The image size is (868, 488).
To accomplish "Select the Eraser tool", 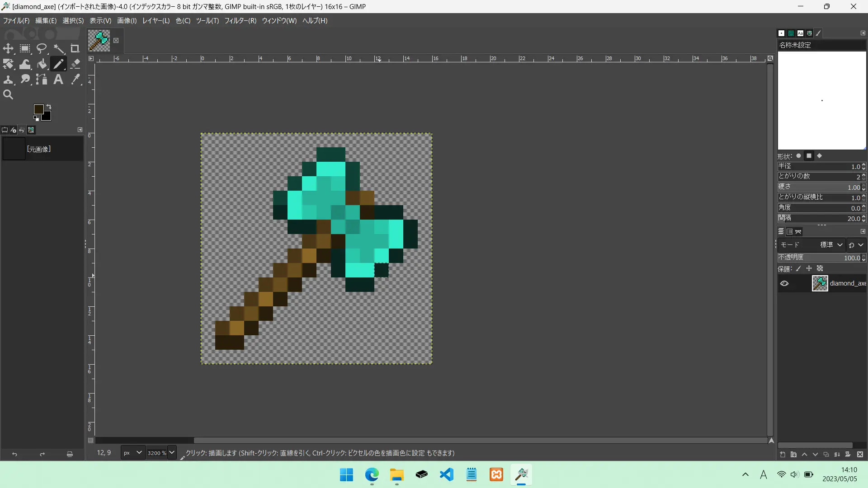I will (x=75, y=64).
